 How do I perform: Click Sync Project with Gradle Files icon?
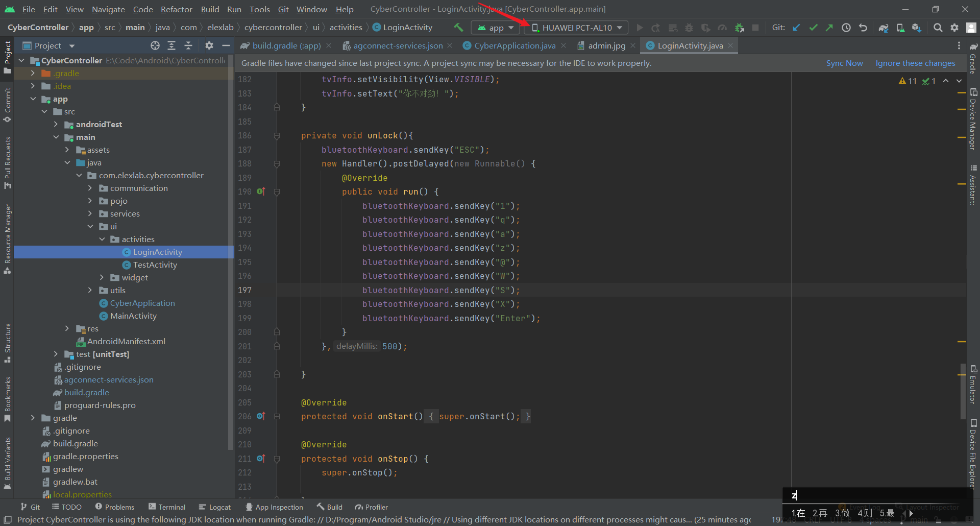coord(884,28)
